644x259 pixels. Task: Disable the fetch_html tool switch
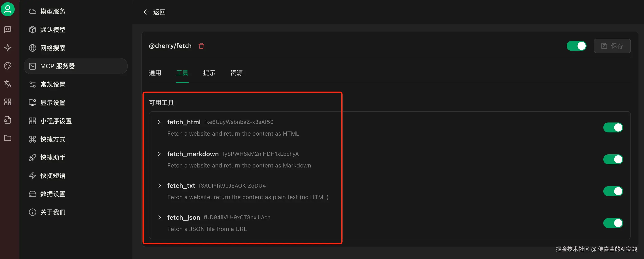tap(613, 128)
